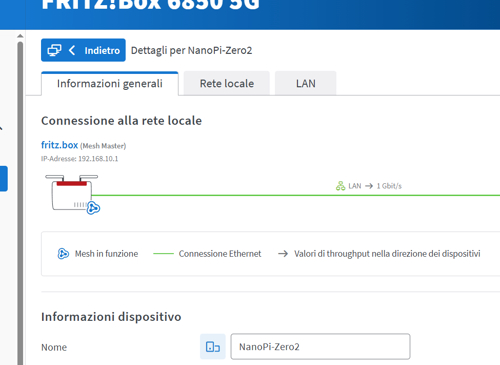500x365 pixels.
Task: Click the 'Informazioni dispositivo' heading
Action: (111, 317)
